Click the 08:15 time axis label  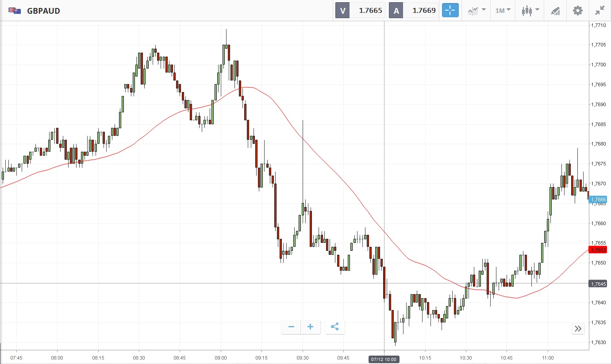tap(98, 358)
